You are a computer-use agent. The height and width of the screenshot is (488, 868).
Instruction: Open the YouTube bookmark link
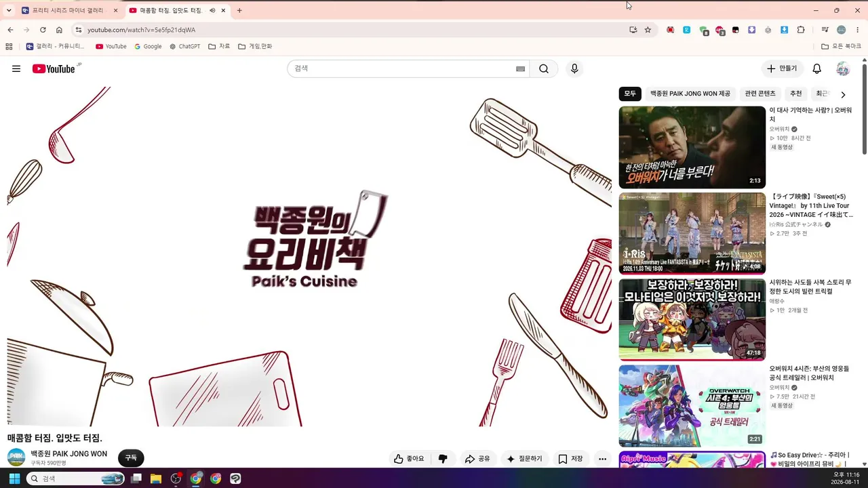click(111, 47)
